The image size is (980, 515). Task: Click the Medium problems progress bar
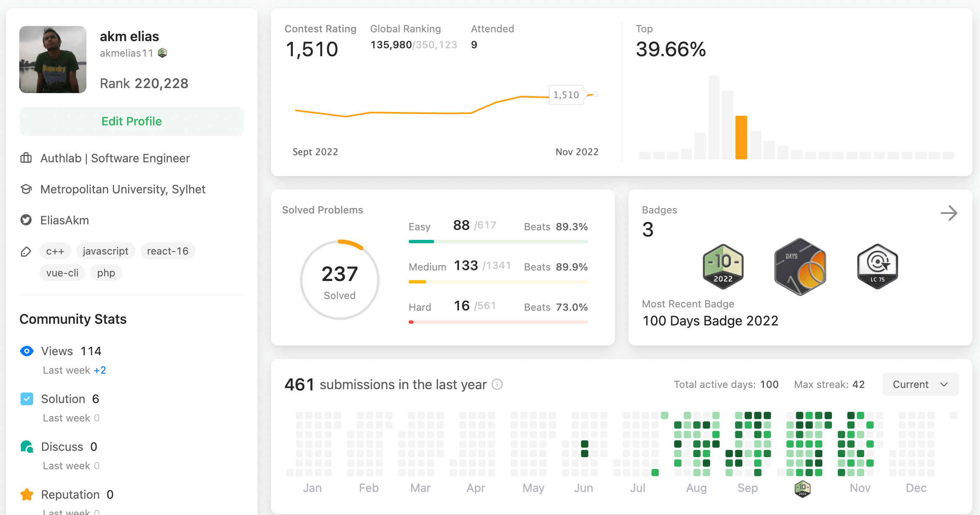(x=498, y=282)
